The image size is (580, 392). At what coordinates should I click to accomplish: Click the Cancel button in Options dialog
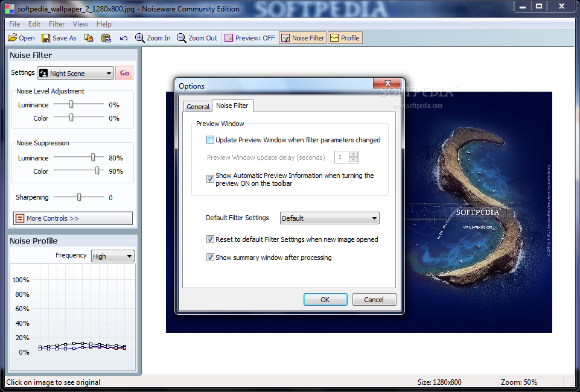[374, 300]
